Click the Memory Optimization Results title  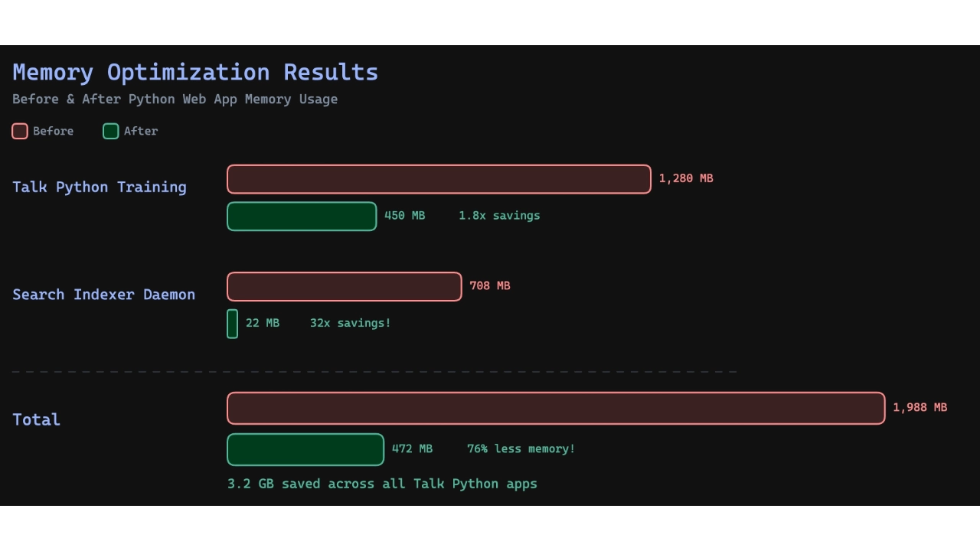pyautogui.click(x=194, y=72)
